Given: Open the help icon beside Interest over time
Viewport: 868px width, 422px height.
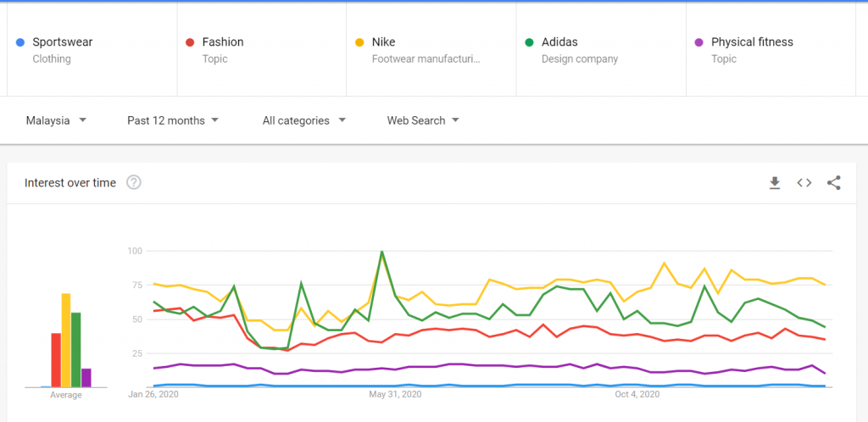Looking at the screenshot, I should tap(133, 182).
